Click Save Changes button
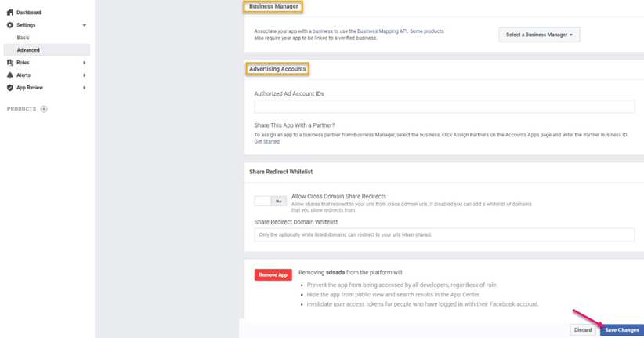Screen dimensions: 644x338 [621, 330]
